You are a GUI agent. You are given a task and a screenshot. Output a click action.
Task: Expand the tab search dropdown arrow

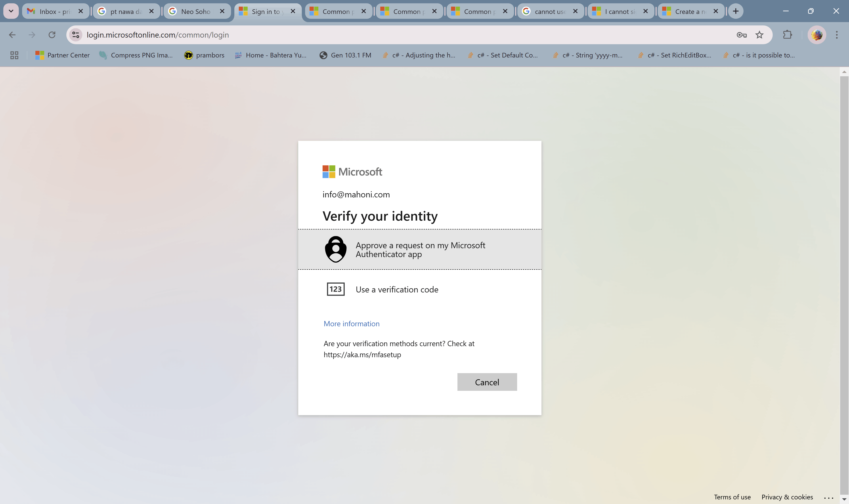tap(11, 11)
